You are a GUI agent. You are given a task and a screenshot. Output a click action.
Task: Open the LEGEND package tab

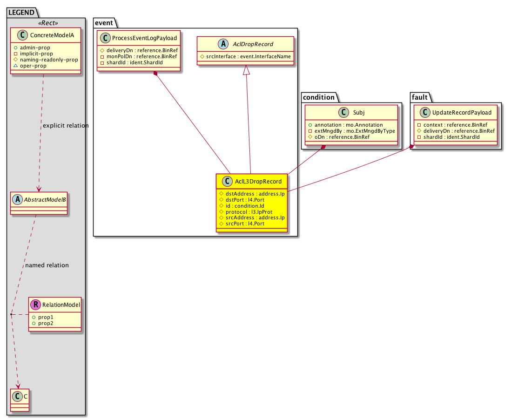(x=21, y=13)
